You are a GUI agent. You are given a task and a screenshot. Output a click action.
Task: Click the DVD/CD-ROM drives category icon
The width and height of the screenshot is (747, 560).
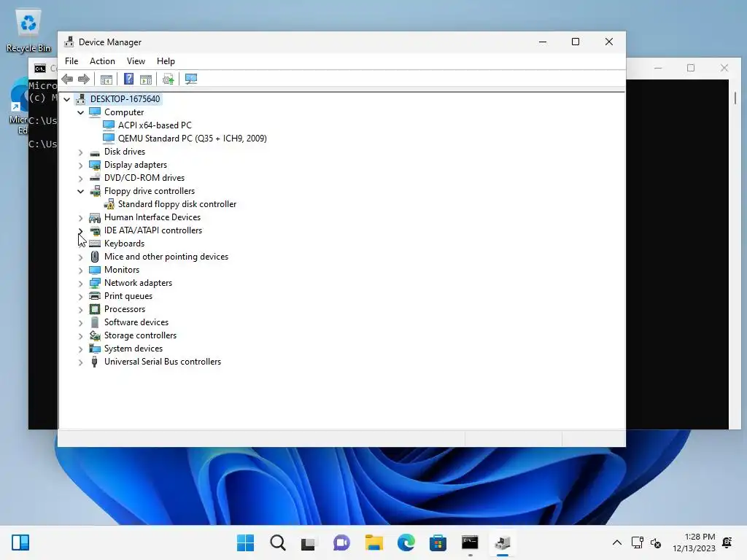click(95, 178)
